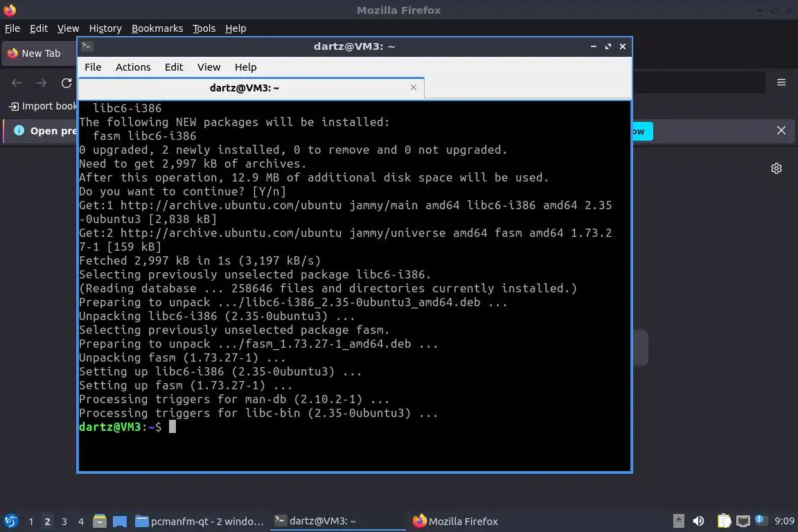Click removable media eject tray icon
798x532 pixels.
point(678,521)
